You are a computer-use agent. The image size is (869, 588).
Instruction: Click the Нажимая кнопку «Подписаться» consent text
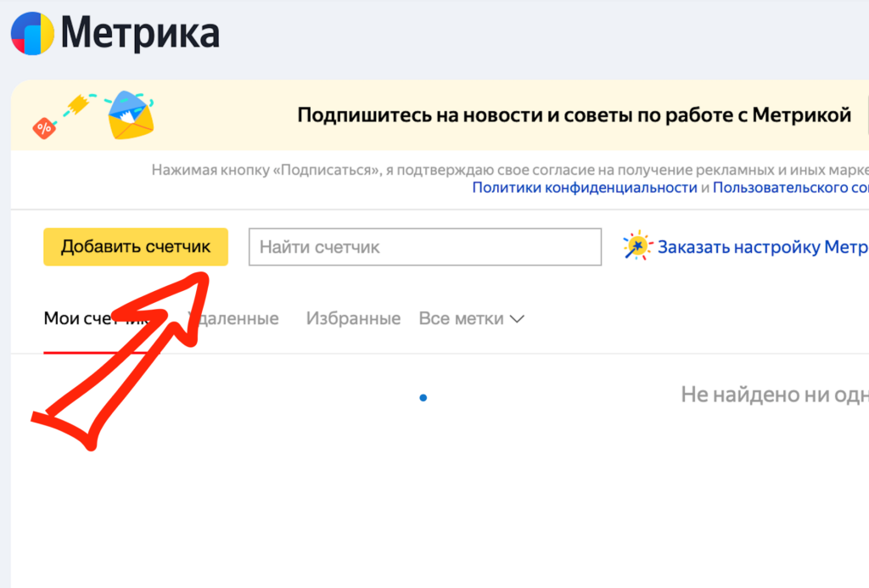(510, 170)
